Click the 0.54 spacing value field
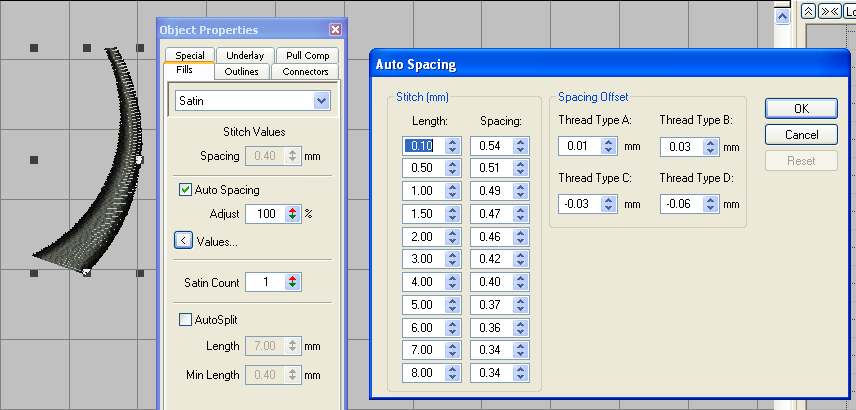Screen dimensions: 856x410 click(490, 146)
